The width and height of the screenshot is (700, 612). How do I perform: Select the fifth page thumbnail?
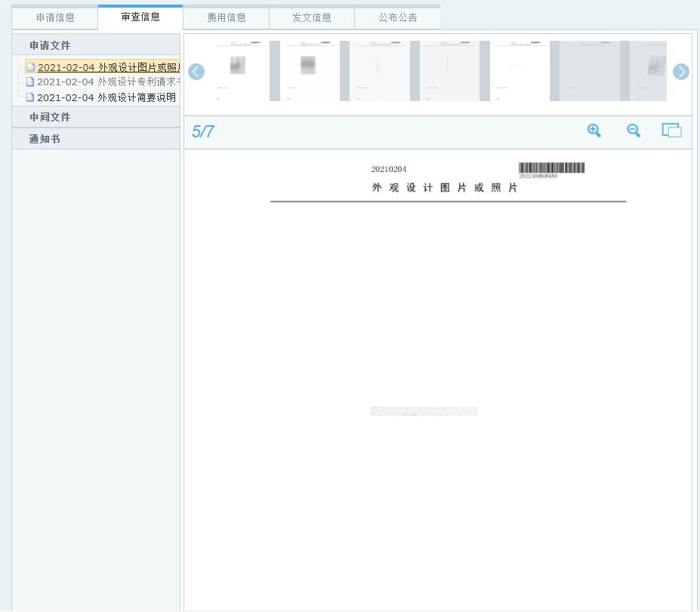[x=518, y=71]
